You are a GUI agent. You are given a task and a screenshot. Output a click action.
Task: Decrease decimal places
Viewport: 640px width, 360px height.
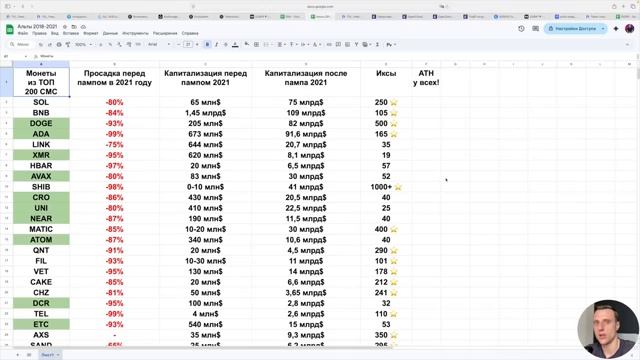[119, 44]
